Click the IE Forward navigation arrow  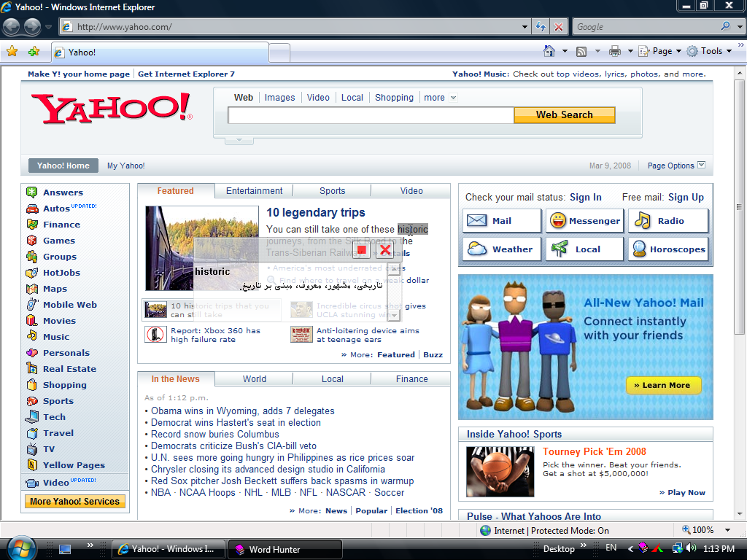click(x=32, y=27)
